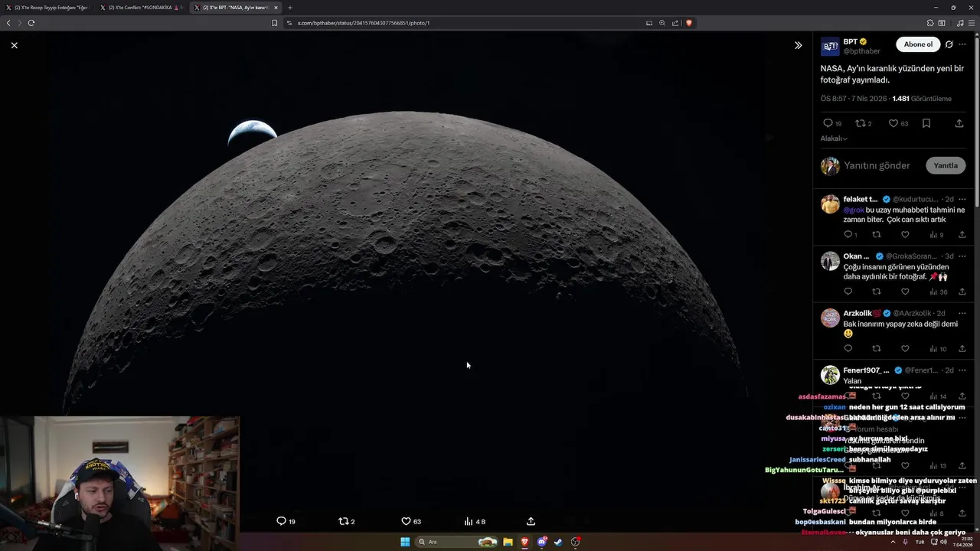Click the TUR language indicator in the tray
The image size is (980, 551).
[x=920, y=542]
